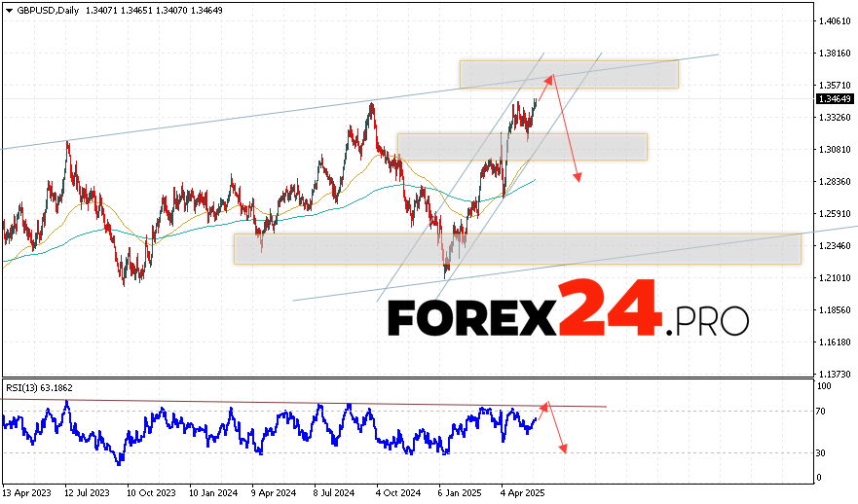This screenshot has width=858, height=504.
Task: Select the current price tag 1.34649
Action: [835, 99]
